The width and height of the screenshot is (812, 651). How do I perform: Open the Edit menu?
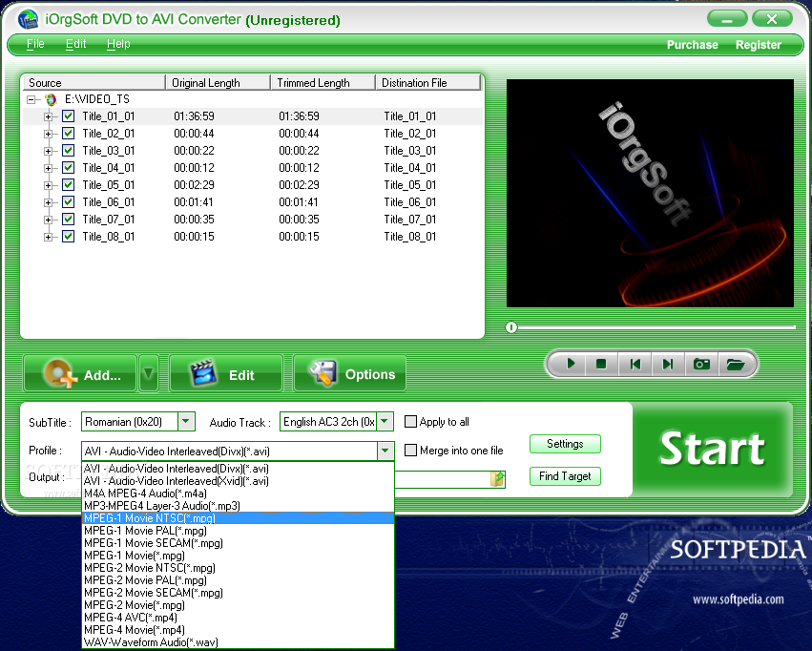coord(75,44)
